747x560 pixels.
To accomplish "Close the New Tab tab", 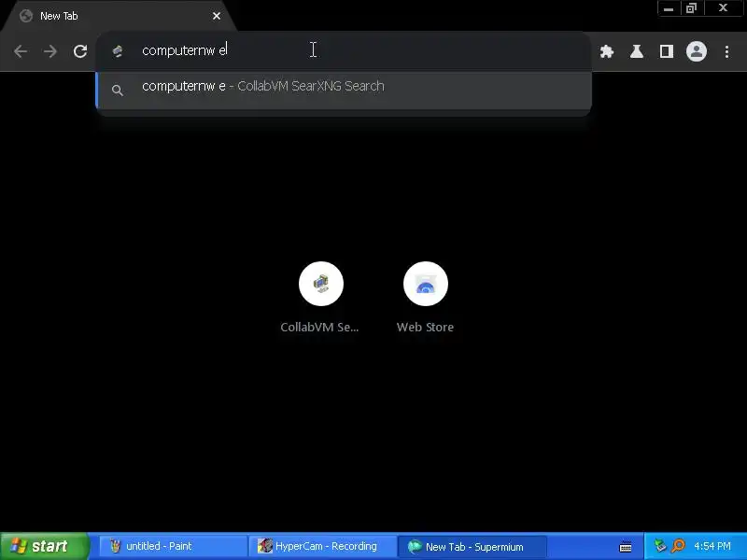I will (x=217, y=16).
